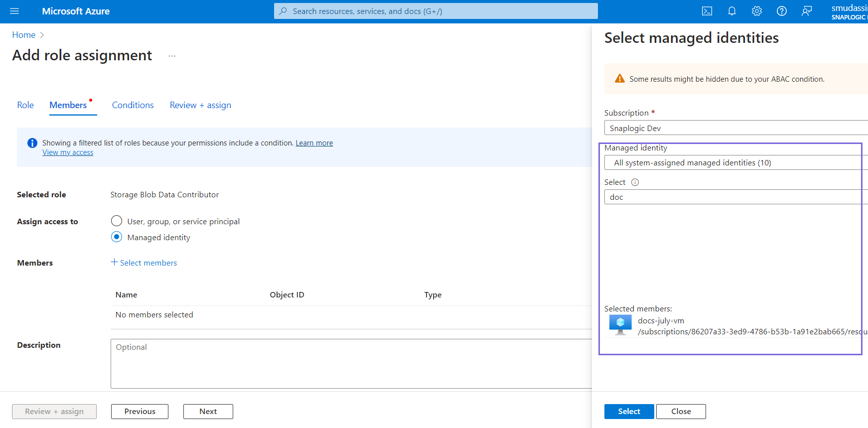Click the blue Select button
The height and width of the screenshot is (428, 868).
click(629, 411)
